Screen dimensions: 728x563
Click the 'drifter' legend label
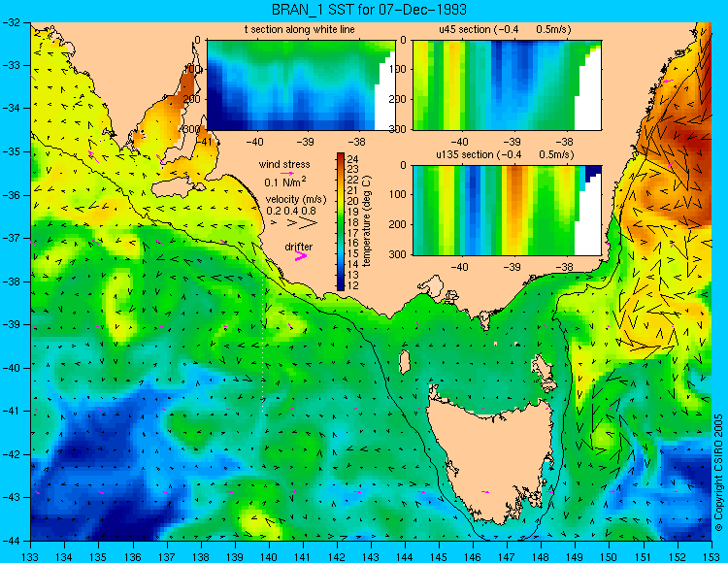coord(299,247)
